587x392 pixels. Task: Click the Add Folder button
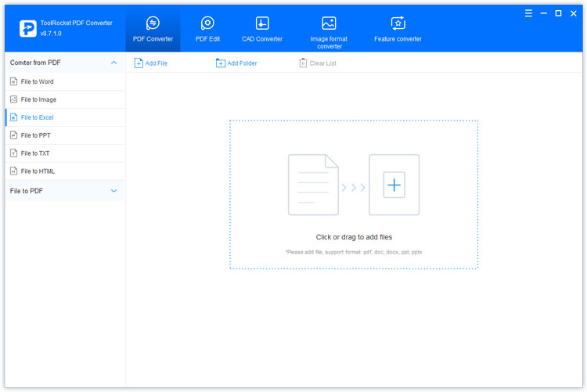pyautogui.click(x=236, y=63)
